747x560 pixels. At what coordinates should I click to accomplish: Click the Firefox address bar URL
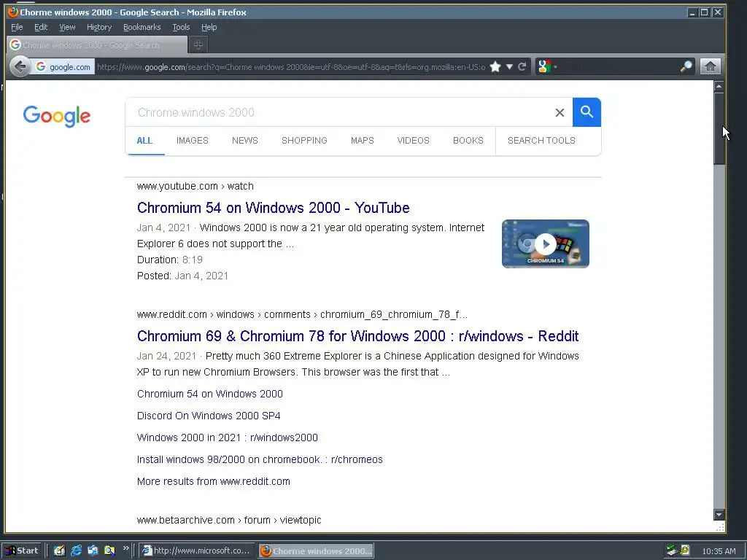pos(291,66)
